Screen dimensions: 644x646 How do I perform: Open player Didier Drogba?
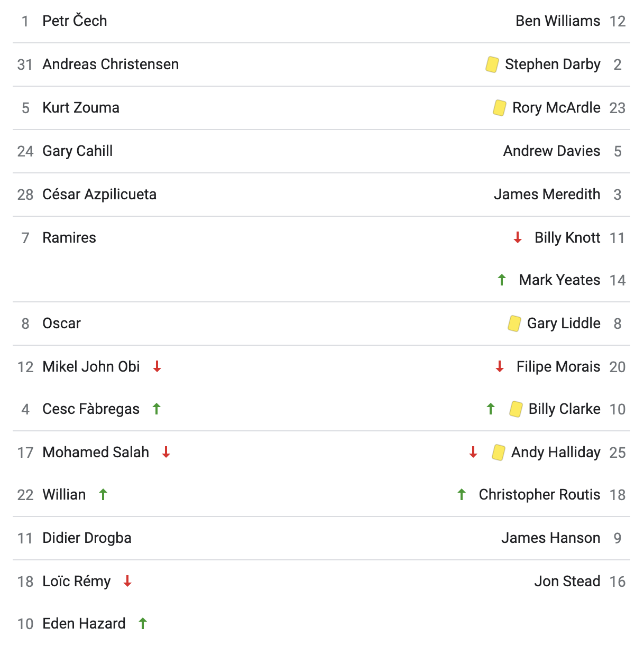pos(87,538)
